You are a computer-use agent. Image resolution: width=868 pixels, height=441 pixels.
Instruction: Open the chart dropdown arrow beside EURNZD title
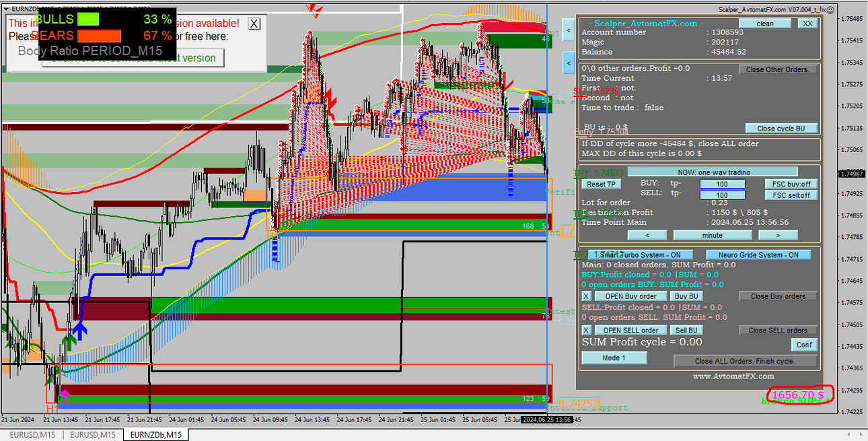click(5, 9)
